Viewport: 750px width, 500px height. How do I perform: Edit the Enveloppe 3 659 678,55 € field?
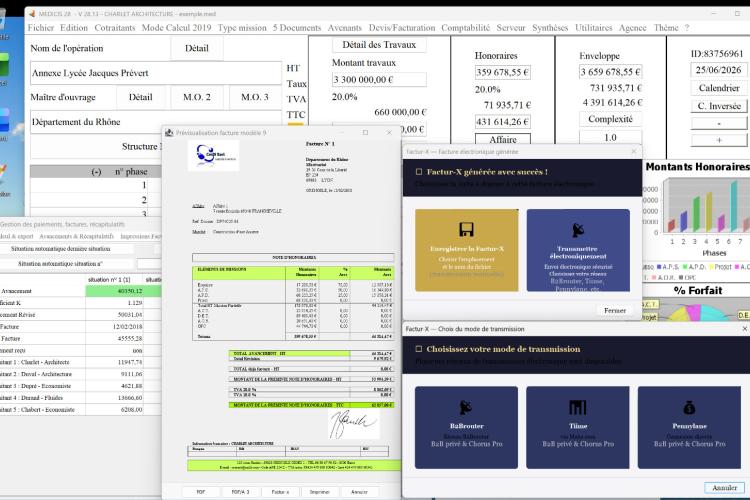pos(610,72)
